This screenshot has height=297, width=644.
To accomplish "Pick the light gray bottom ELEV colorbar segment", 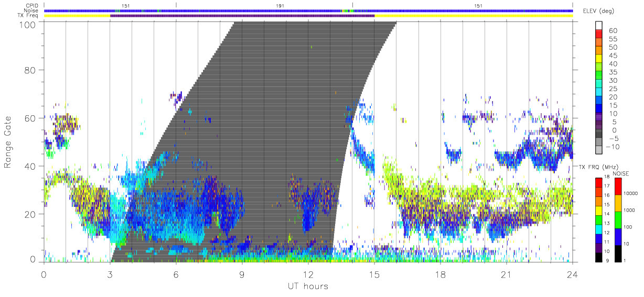I will (599, 150).
